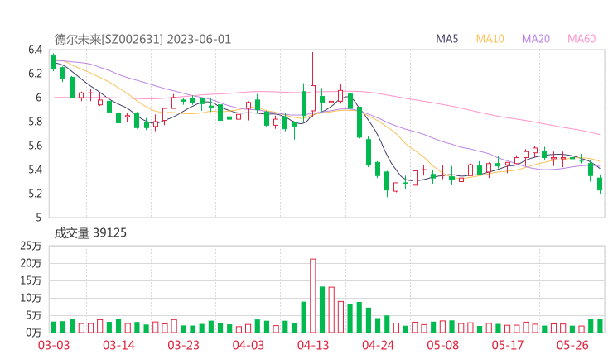Click the 6.4 price axis label
The image size is (613, 364).
pos(35,50)
